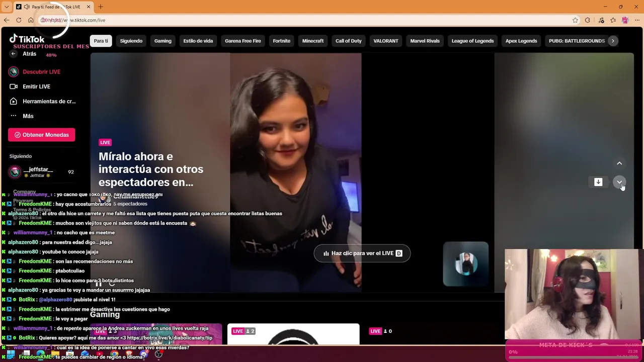
Task: Open File Explorer from the taskbar
Action: [x=55, y=354]
